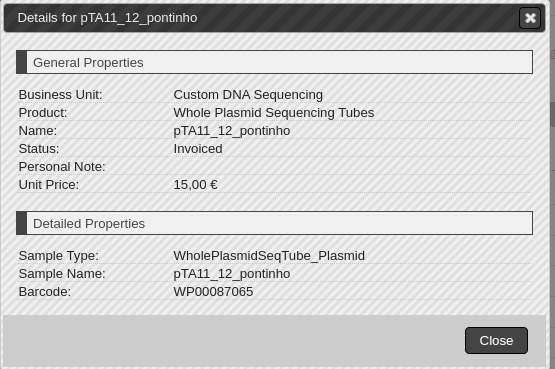Select the Detailed Properties section header

coord(274,223)
